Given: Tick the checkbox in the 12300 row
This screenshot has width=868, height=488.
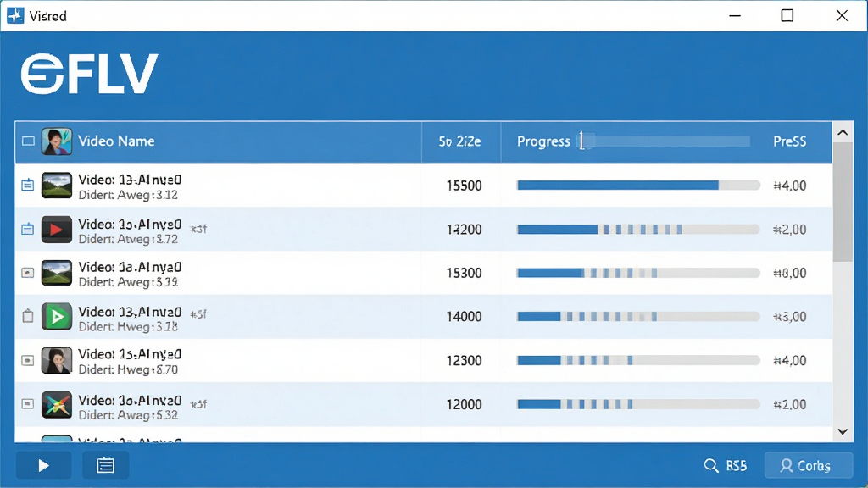Looking at the screenshot, I should click(28, 360).
